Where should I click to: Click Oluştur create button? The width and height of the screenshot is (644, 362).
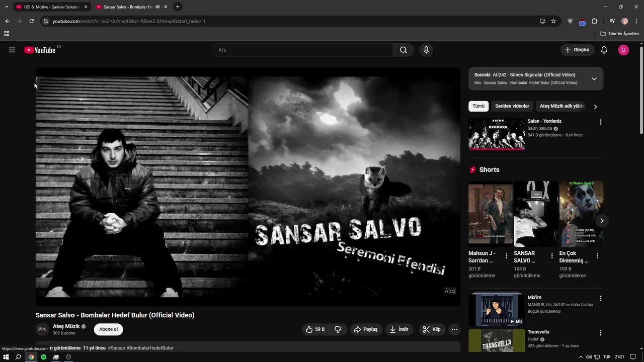[577, 50]
